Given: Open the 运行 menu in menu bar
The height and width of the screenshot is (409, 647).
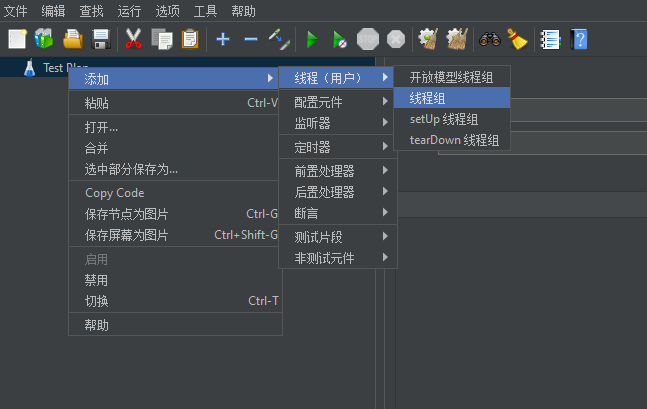Looking at the screenshot, I should [129, 11].
